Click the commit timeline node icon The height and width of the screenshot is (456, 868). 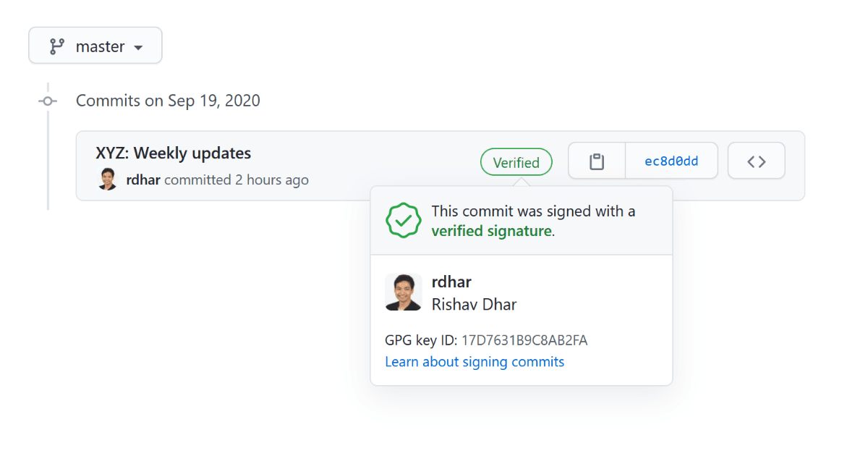(x=48, y=101)
